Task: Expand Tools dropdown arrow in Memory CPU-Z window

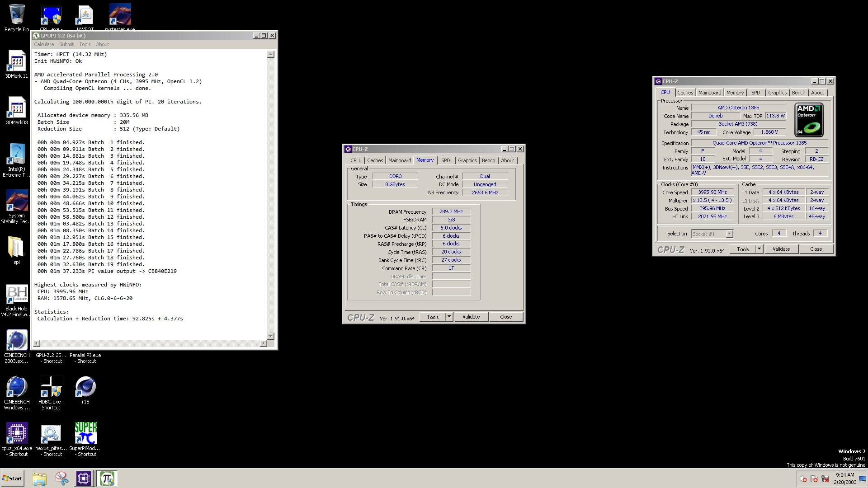Action: pos(449,317)
